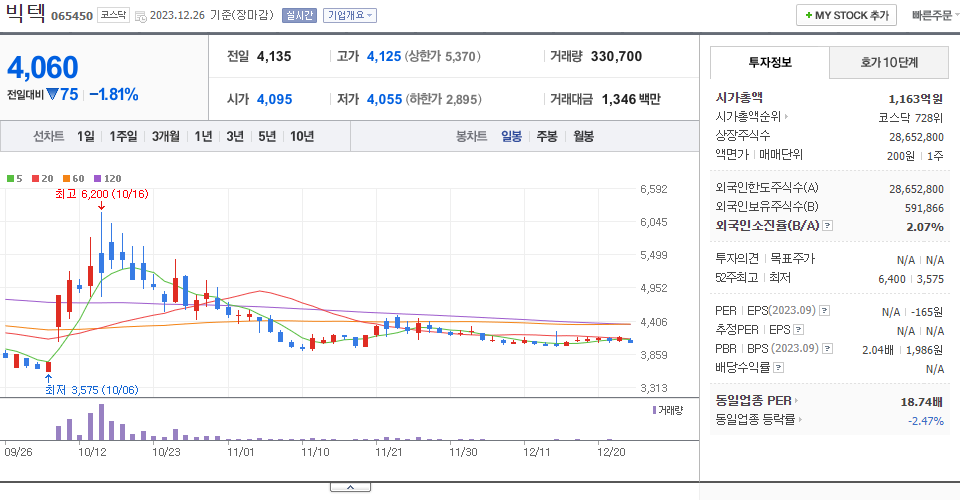
Task: Click the 코스닥 728위 ranking value
Action: click(x=910, y=118)
